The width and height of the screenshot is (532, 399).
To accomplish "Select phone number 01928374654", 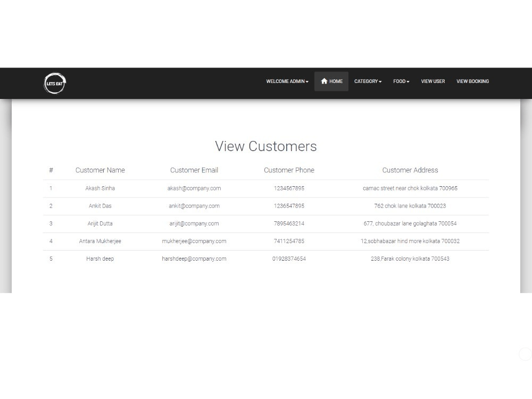I will pyautogui.click(x=289, y=259).
